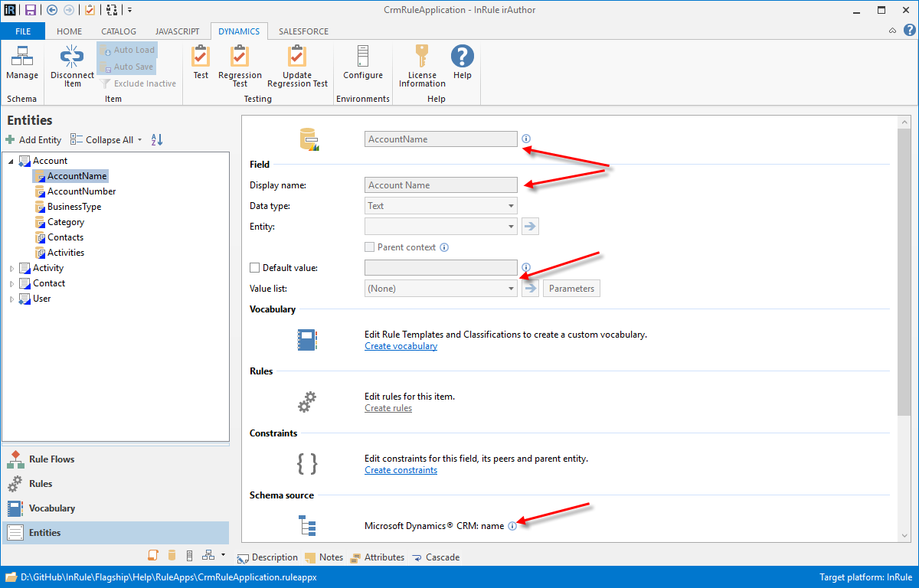Select the AccountNumber field
919x588 pixels.
(76, 191)
